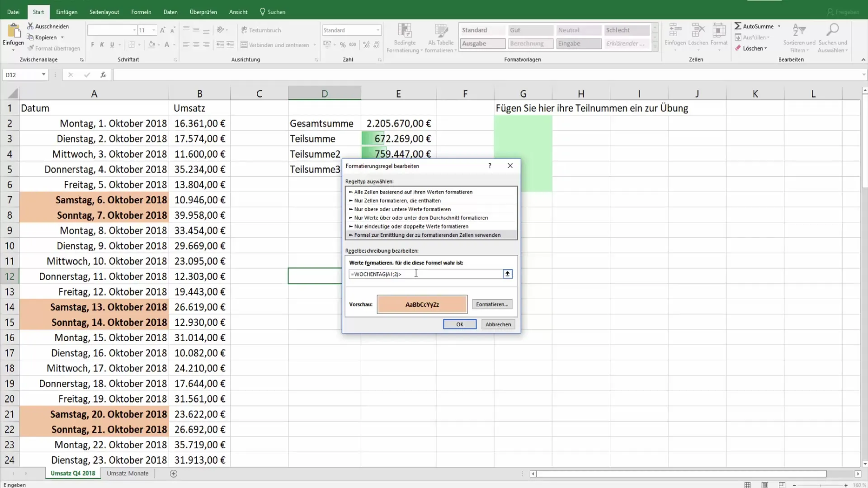Click font color A icon

[167, 45]
